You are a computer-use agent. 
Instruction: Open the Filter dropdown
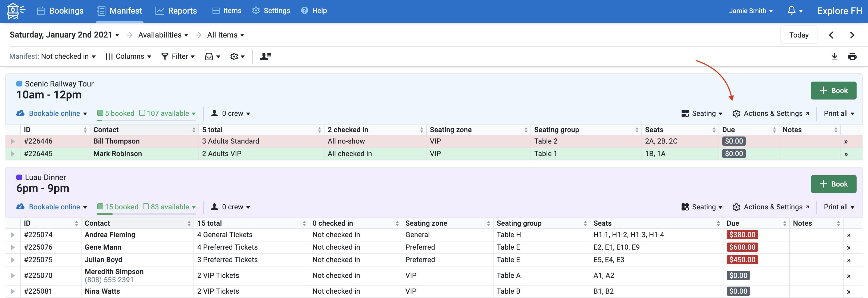pyautogui.click(x=178, y=57)
